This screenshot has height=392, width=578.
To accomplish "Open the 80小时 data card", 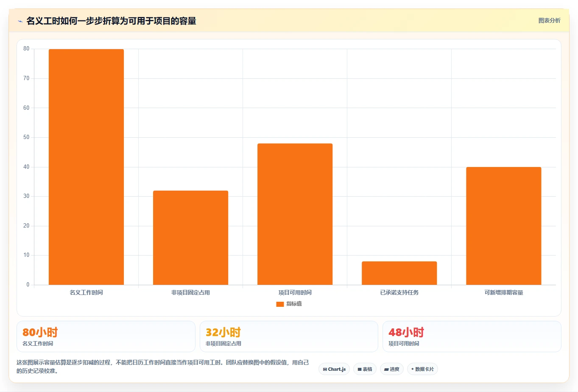I will coord(106,336).
